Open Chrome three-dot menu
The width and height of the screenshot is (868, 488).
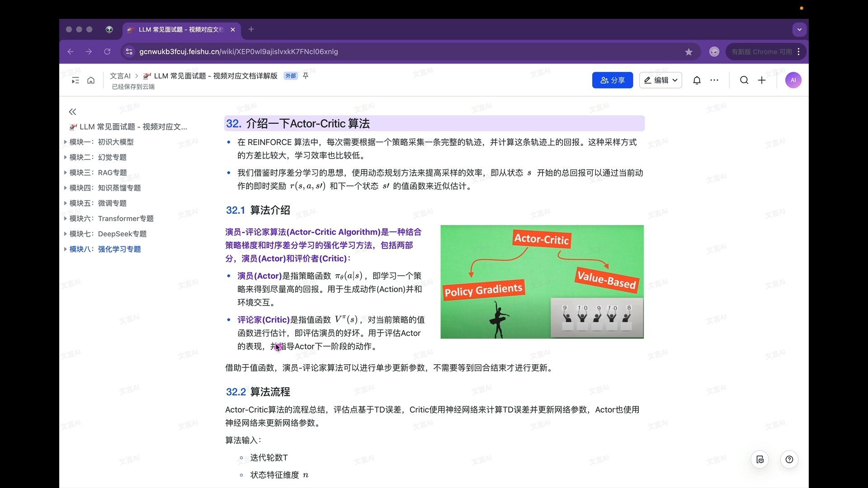(799, 52)
